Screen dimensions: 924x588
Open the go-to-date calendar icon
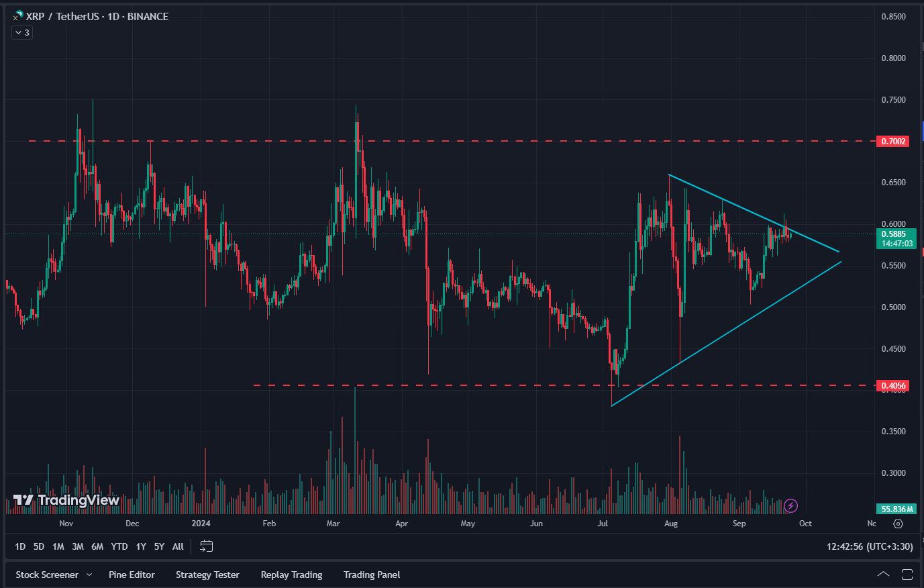207,546
